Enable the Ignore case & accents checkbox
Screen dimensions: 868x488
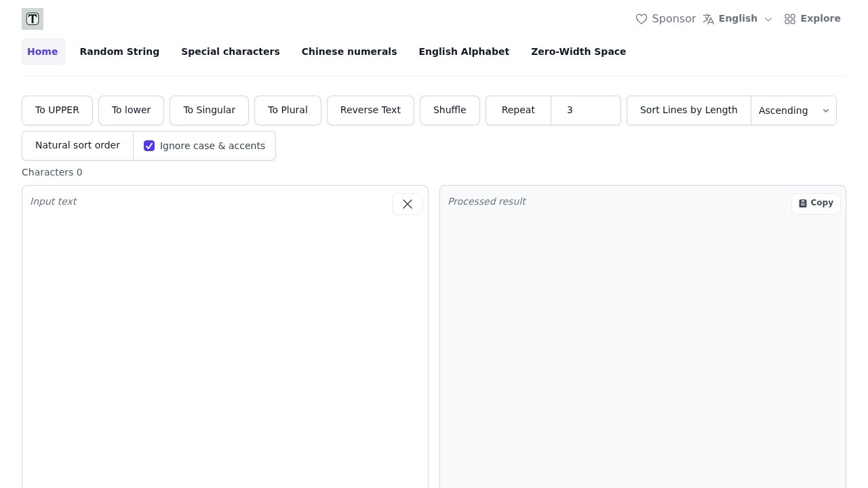point(149,146)
